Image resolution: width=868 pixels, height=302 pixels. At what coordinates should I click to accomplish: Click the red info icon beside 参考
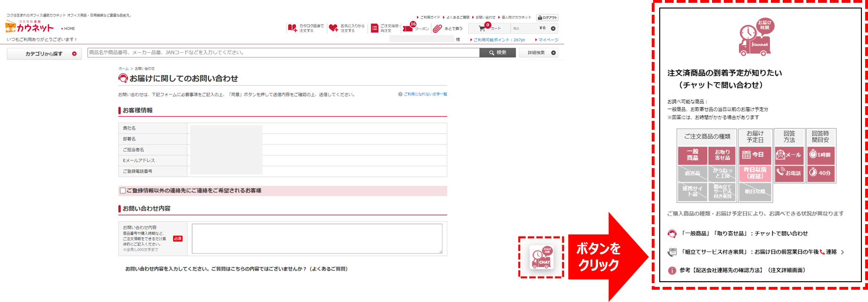click(672, 270)
